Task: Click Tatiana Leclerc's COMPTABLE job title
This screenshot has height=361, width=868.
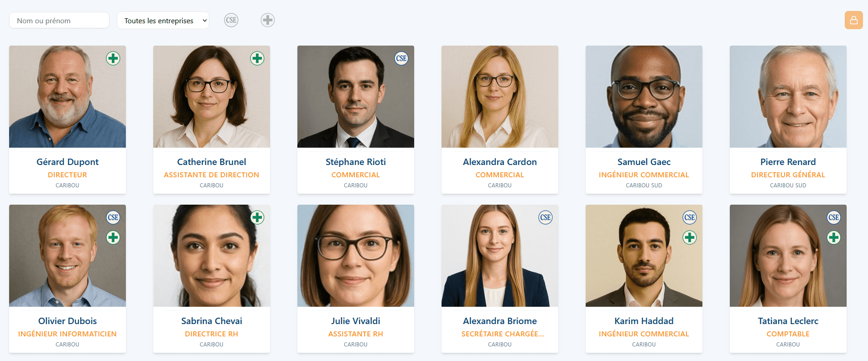Action: coord(788,334)
